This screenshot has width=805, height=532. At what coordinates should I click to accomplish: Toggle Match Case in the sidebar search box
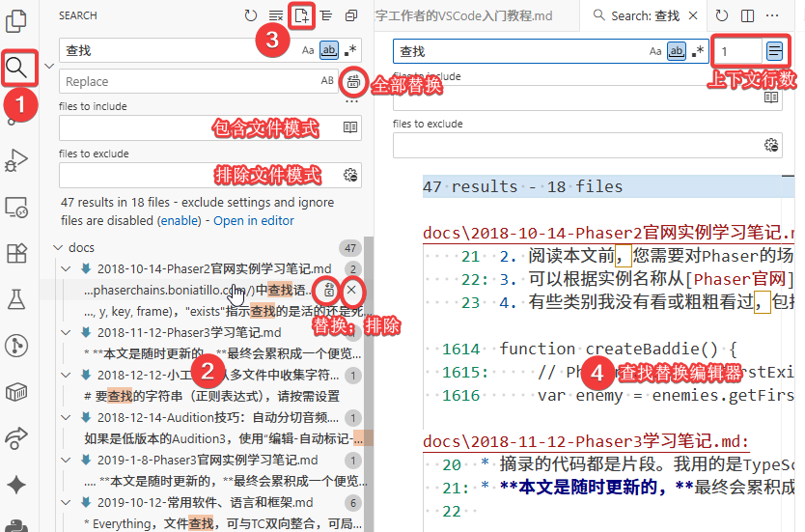pos(307,50)
